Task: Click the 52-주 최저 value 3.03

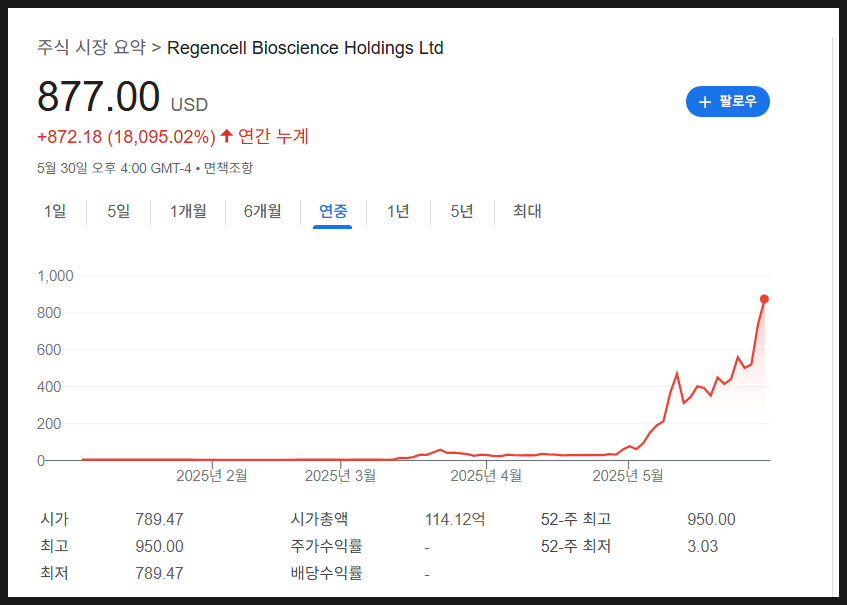Action: tap(703, 547)
